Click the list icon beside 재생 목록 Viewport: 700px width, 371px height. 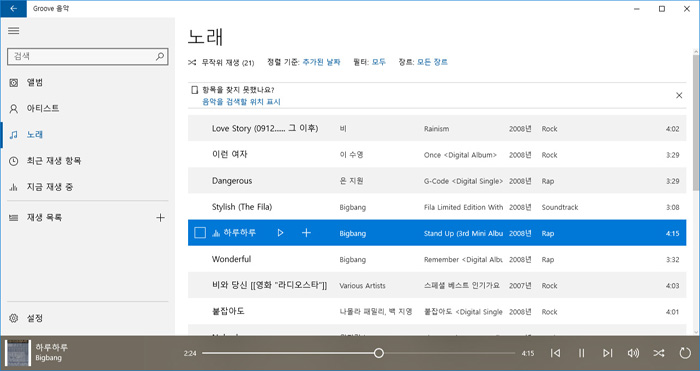tap(14, 218)
